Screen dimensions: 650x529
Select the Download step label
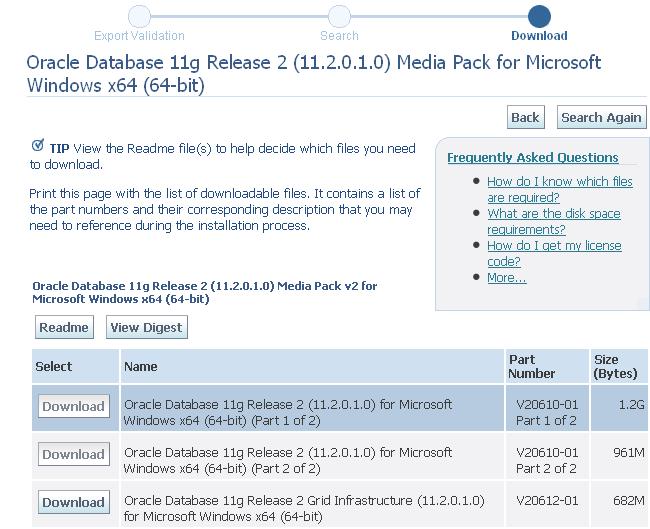[x=539, y=36]
